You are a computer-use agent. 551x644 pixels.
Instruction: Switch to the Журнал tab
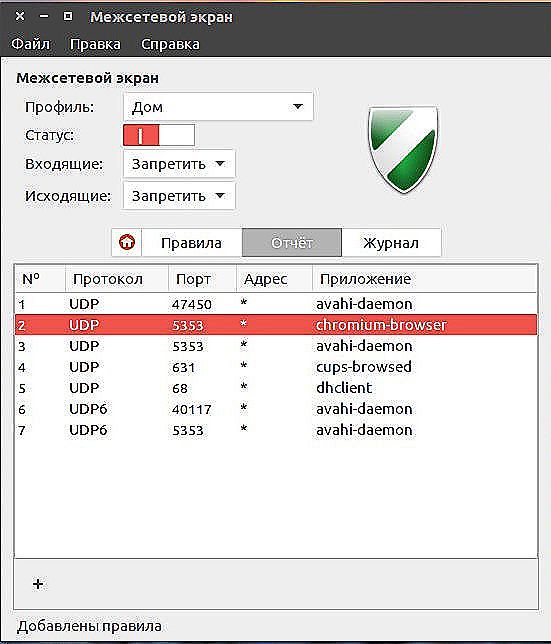[391, 243]
